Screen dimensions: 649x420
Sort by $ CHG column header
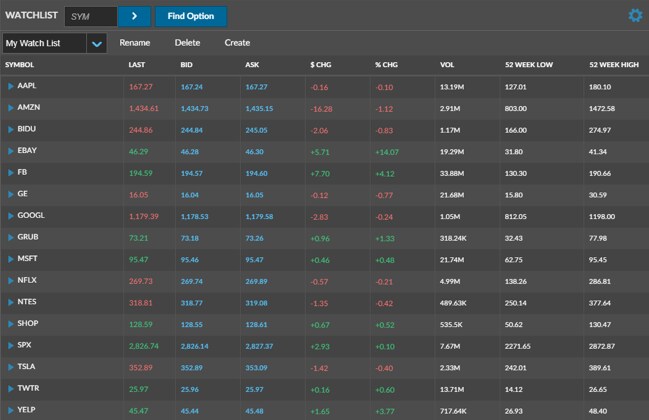coord(321,65)
